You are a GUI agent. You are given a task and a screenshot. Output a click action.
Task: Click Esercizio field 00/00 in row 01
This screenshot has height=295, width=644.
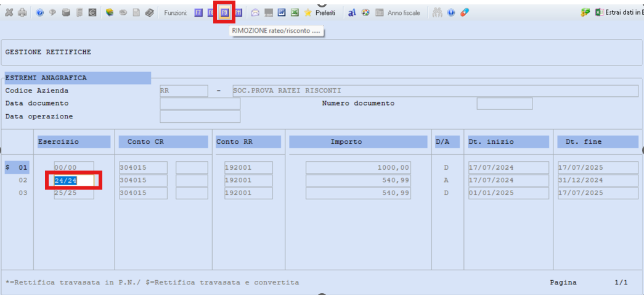pos(74,167)
